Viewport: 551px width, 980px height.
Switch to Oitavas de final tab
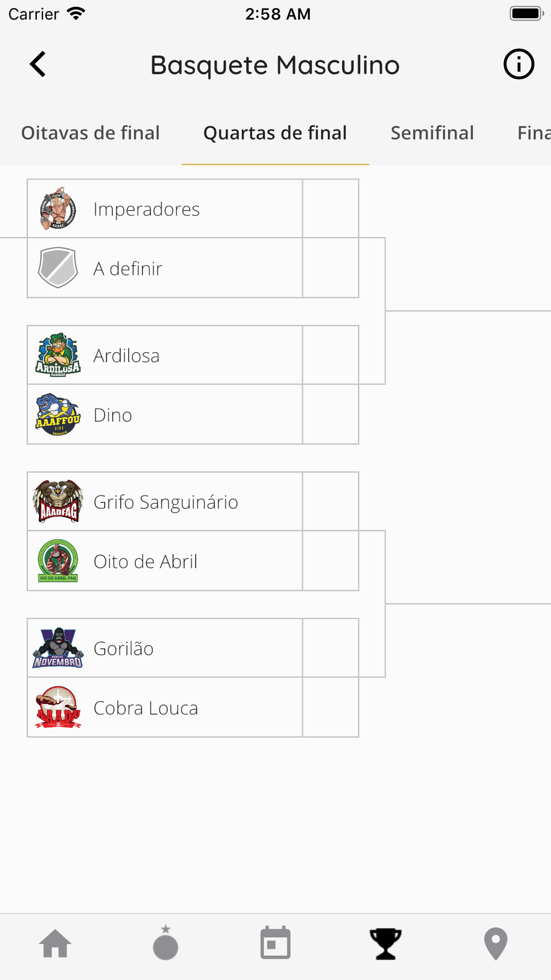(90, 133)
